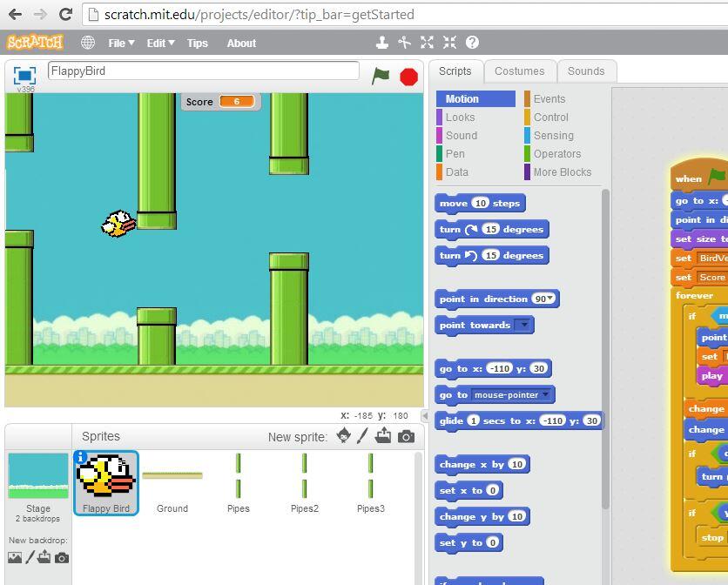Click the set y to 0 block
The width and height of the screenshot is (728, 585).
[468, 542]
